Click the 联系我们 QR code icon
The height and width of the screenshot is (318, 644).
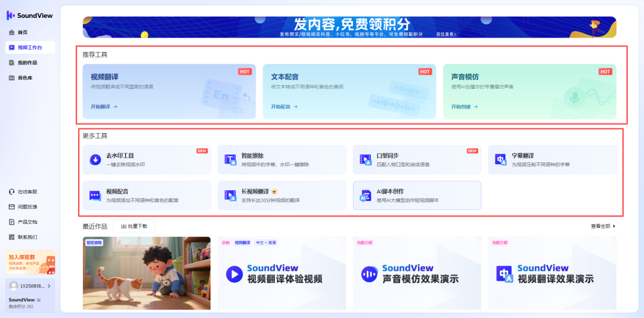point(11,237)
